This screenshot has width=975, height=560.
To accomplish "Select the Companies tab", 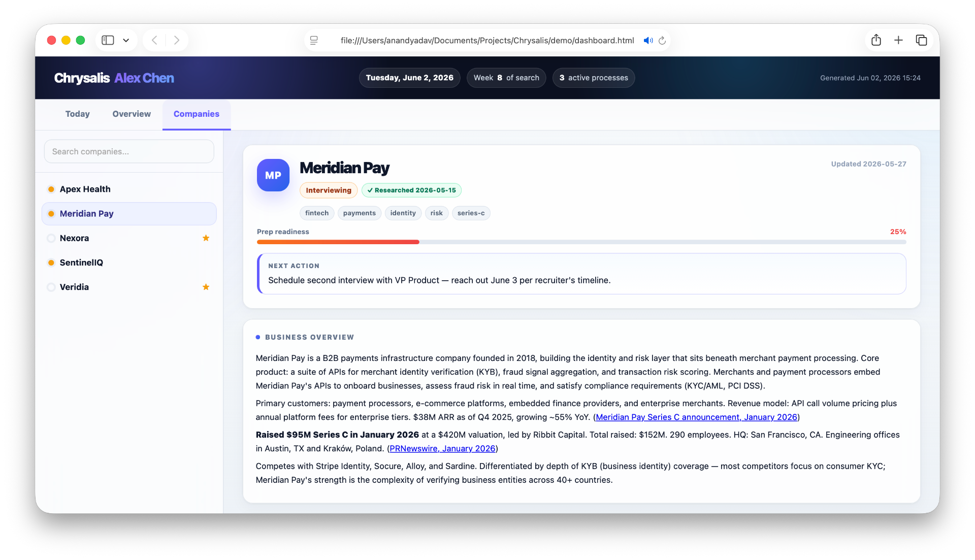I will pos(197,114).
